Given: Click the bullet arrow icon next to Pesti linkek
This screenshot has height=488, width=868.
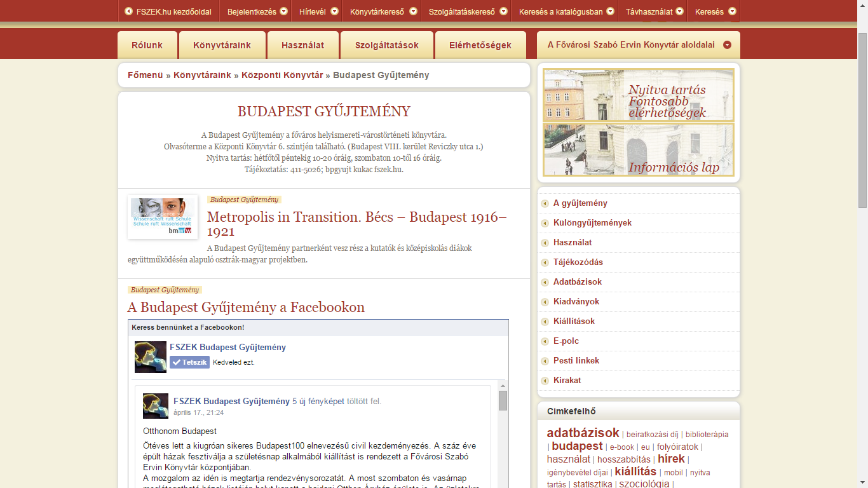Looking at the screenshot, I should tap(545, 361).
